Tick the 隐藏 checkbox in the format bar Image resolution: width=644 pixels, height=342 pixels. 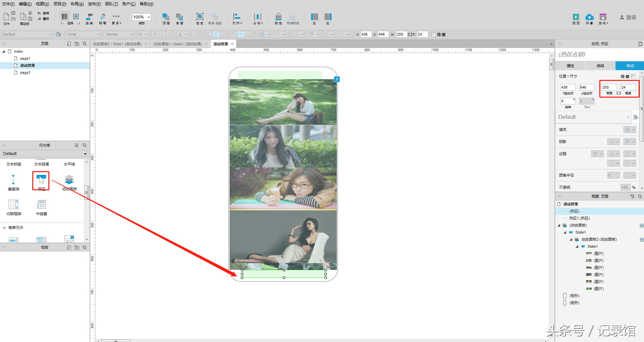433,34
